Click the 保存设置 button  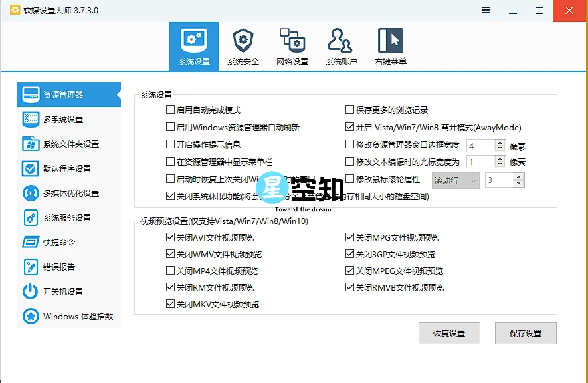526,333
